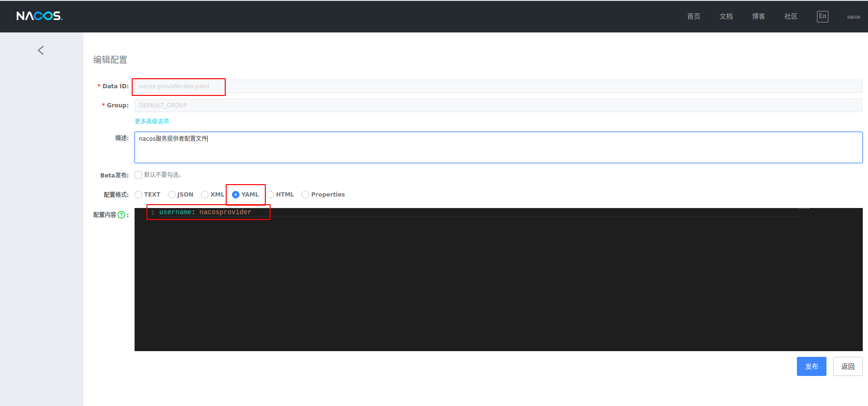Select the Properties format radio button
868x406 pixels.
pyautogui.click(x=305, y=195)
